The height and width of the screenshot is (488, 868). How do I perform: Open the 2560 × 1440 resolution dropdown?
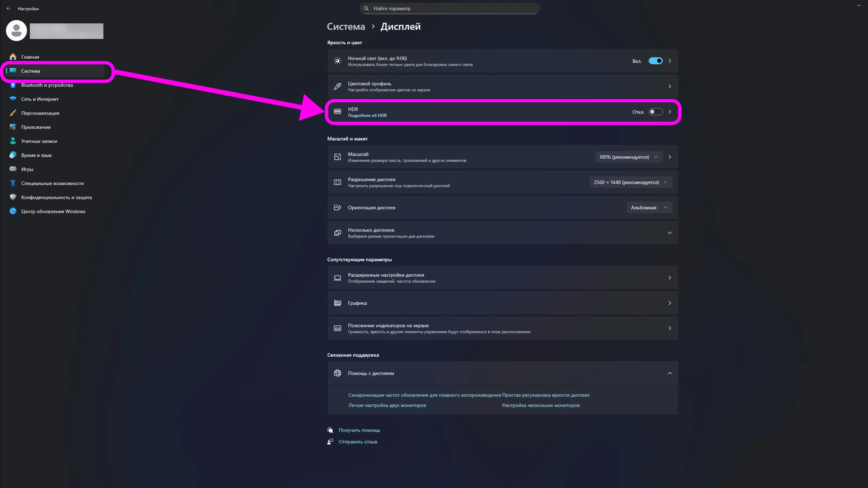[630, 182]
